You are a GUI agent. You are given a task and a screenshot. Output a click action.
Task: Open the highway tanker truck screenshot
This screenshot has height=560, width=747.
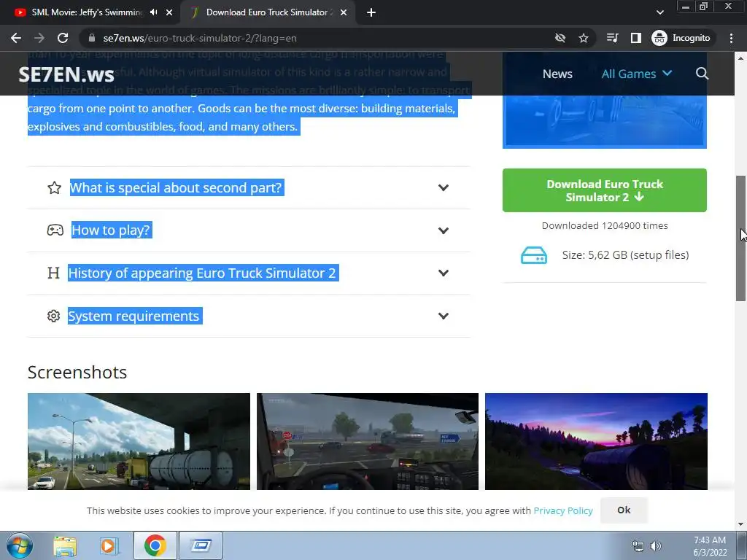point(139,441)
